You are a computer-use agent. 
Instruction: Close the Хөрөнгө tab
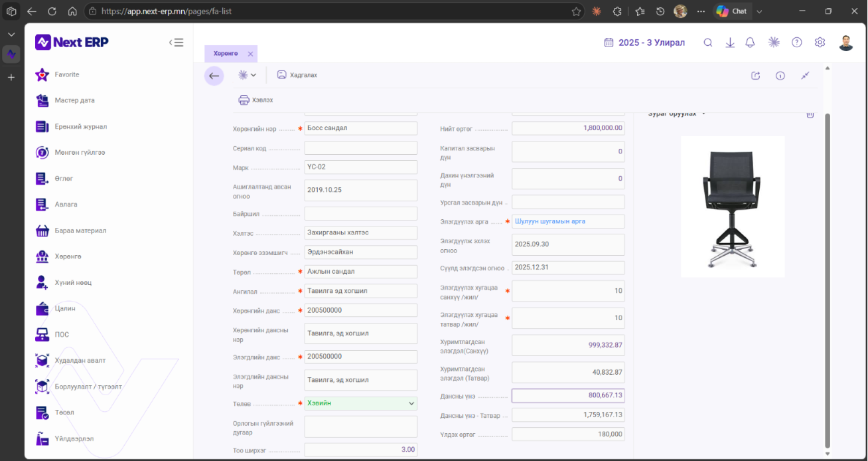(250, 54)
